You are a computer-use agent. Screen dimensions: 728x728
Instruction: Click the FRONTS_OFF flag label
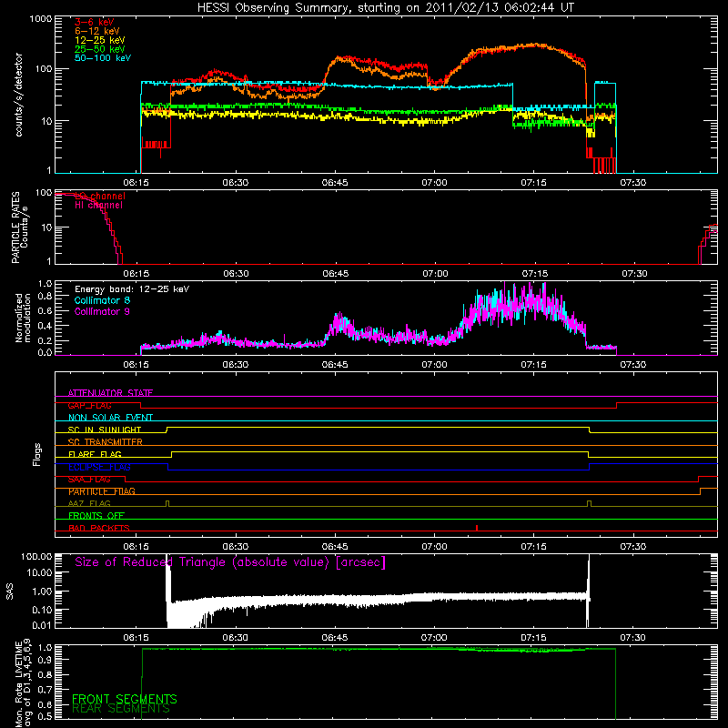click(96, 516)
